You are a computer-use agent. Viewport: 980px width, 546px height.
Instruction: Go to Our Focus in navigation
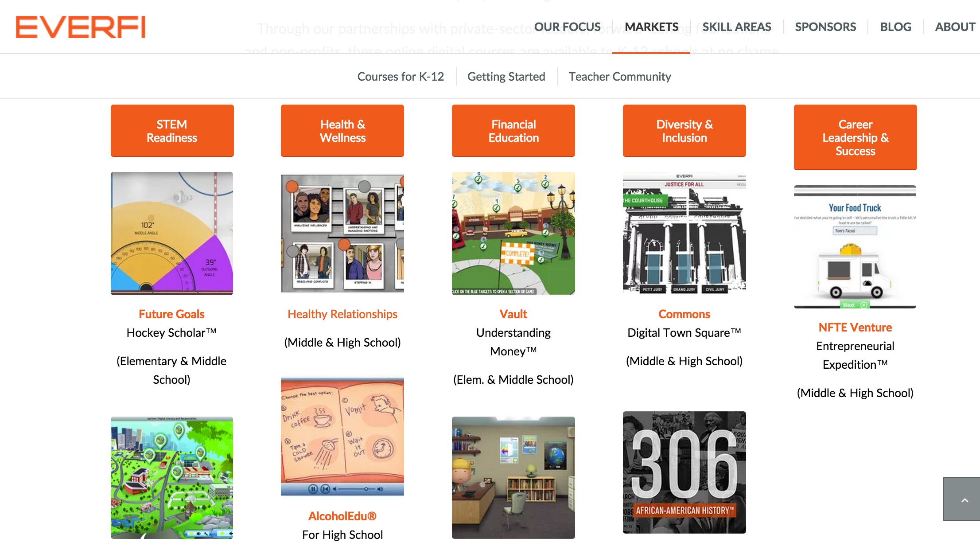pyautogui.click(x=568, y=27)
